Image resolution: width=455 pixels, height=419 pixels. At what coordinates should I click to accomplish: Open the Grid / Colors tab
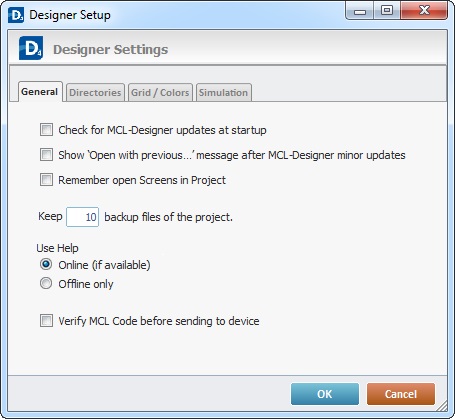[160, 92]
